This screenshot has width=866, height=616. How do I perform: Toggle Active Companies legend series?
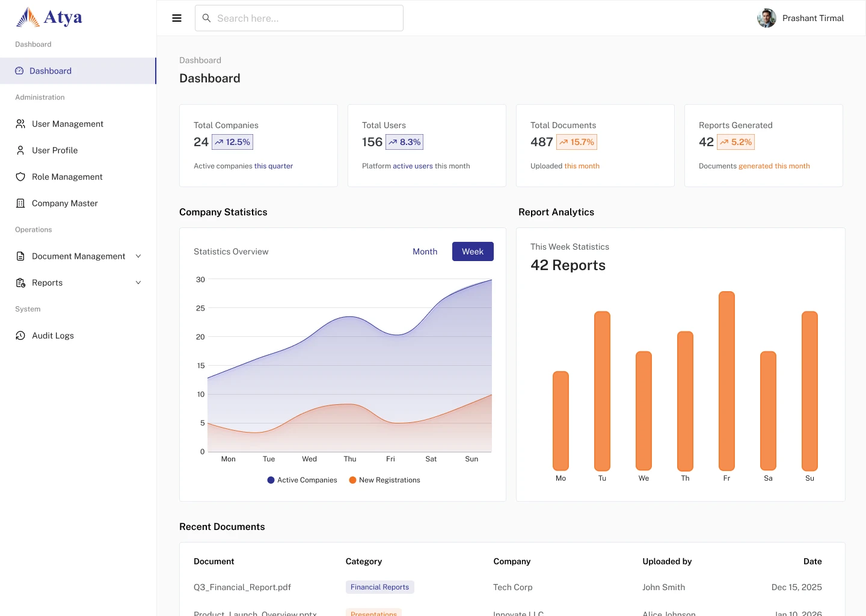pos(302,480)
